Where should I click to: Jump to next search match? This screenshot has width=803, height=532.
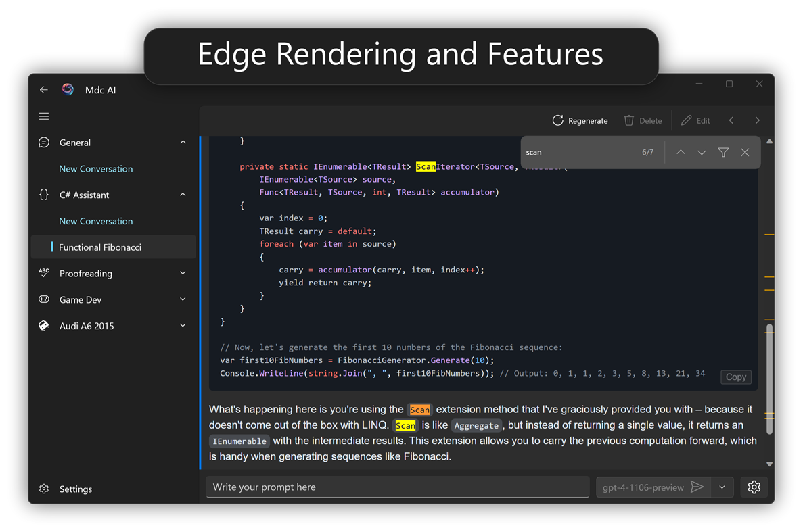tap(702, 153)
